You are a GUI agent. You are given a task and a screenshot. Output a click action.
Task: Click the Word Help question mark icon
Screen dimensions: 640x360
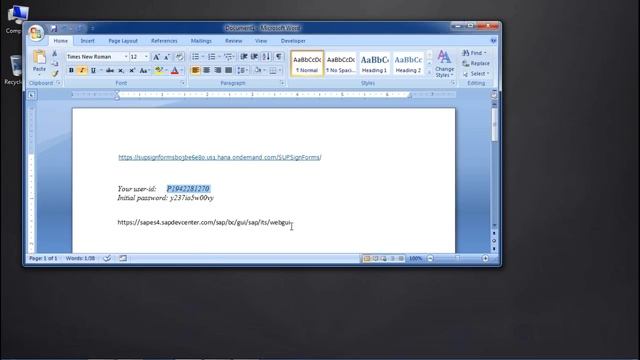493,41
